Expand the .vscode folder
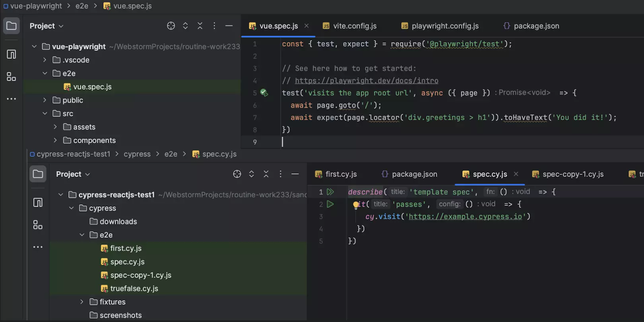 [x=45, y=60]
